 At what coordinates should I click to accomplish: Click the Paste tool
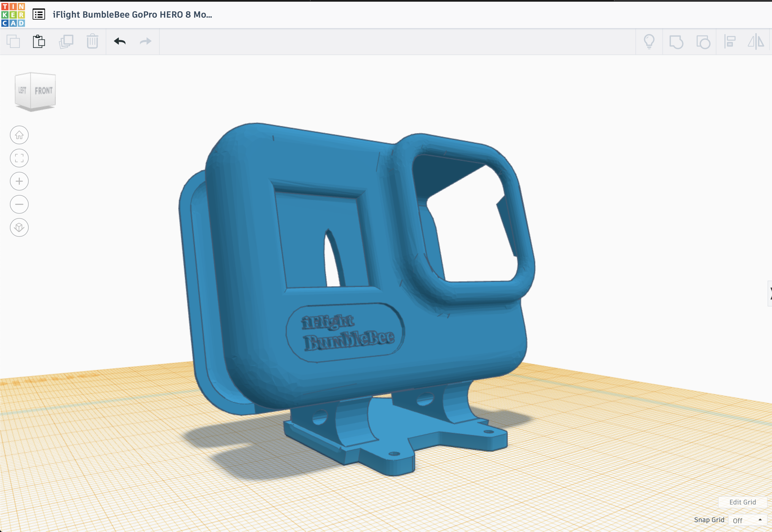coord(39,42)
